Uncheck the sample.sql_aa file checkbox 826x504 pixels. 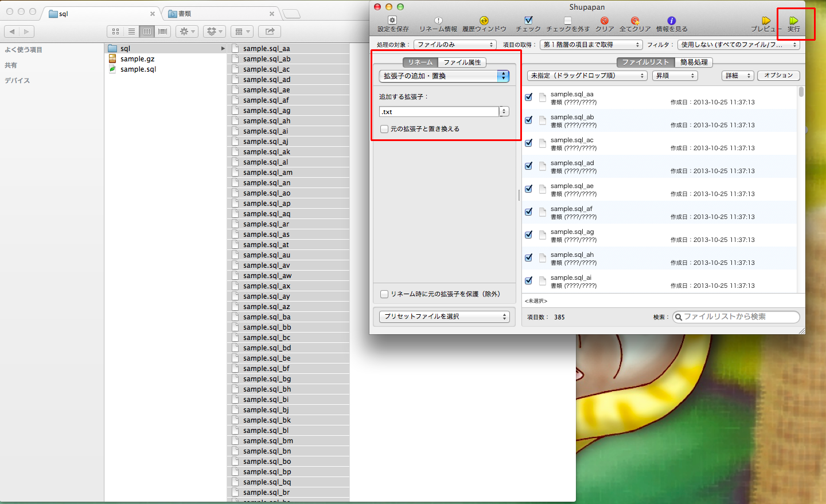528,97
